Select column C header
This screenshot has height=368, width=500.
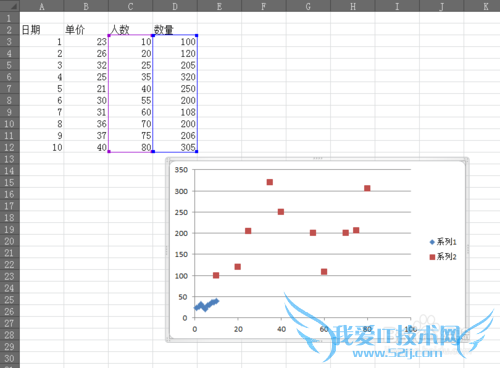[130, 6]
